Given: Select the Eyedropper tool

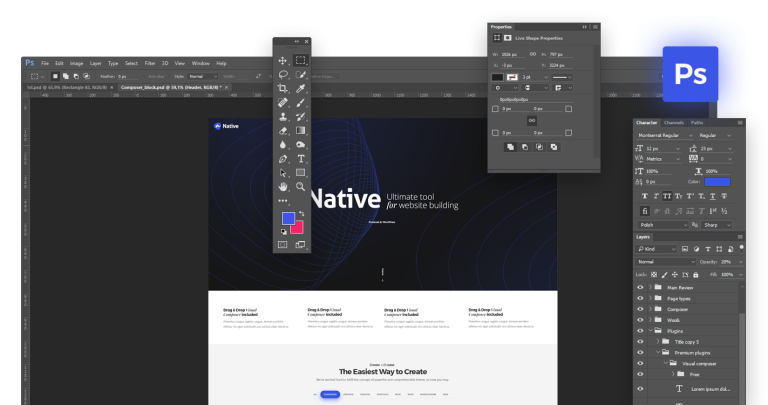Looking at the screenshot, I should (x=301, y=88).
